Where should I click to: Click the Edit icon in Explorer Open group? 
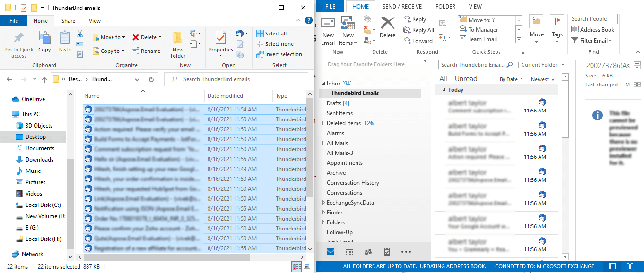(x=240, y=44)
